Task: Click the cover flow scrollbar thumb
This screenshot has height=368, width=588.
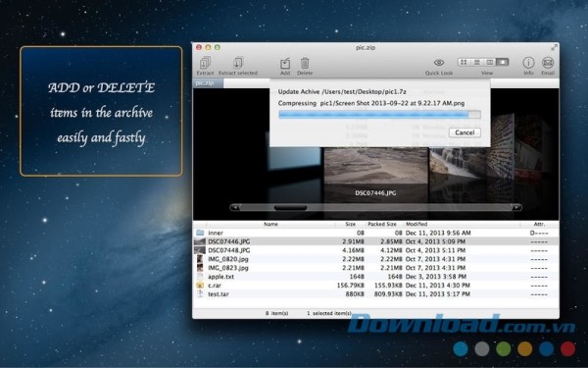Action: (290, 207)
